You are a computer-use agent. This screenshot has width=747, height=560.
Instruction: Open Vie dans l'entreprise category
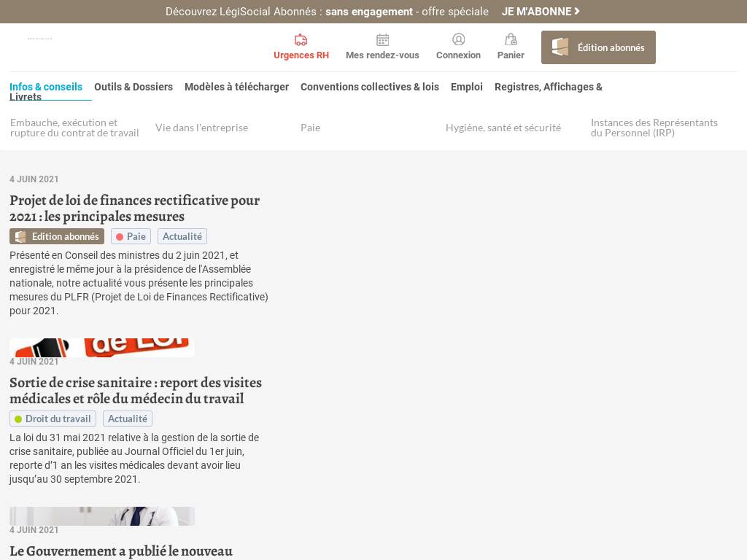pyautogui.click(x=201, y=128)
